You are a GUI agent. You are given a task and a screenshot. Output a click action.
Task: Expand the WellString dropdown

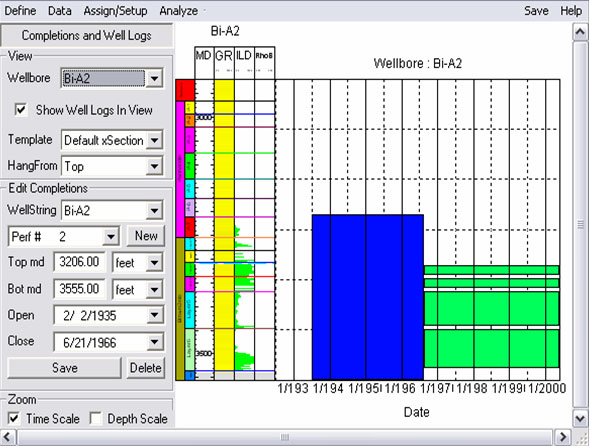154,210
